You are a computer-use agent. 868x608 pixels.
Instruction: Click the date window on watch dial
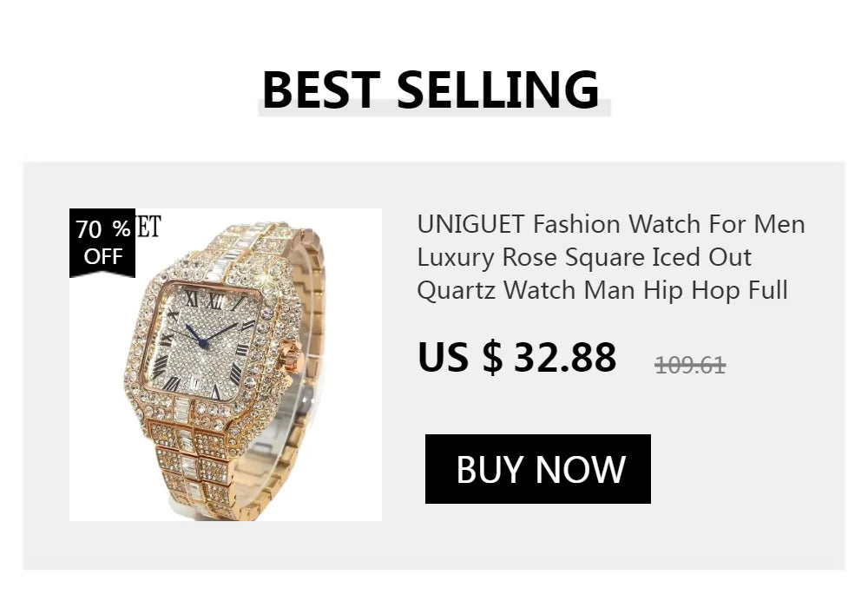(x=200, y=381)
